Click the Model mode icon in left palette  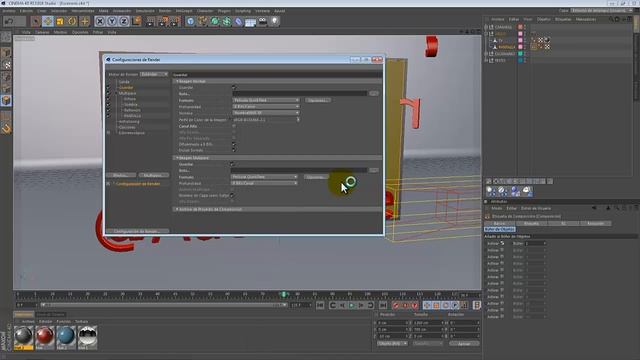(x=6, y=53)
